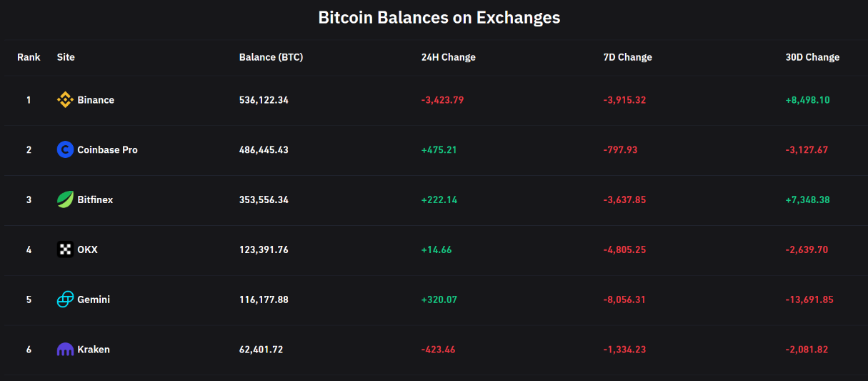
Task: Sort table by 30D Change header
Action: click(812, 57)
